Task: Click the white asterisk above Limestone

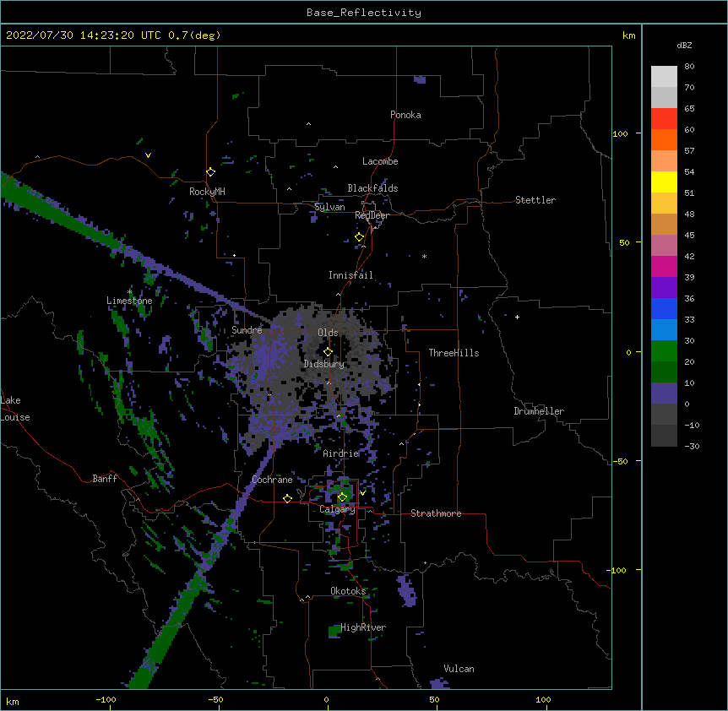Action: pos(130,292)
